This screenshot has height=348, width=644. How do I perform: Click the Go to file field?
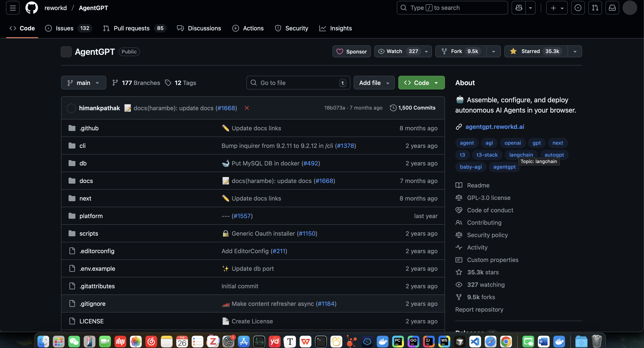pyautogui.click(x=298, y=83)
